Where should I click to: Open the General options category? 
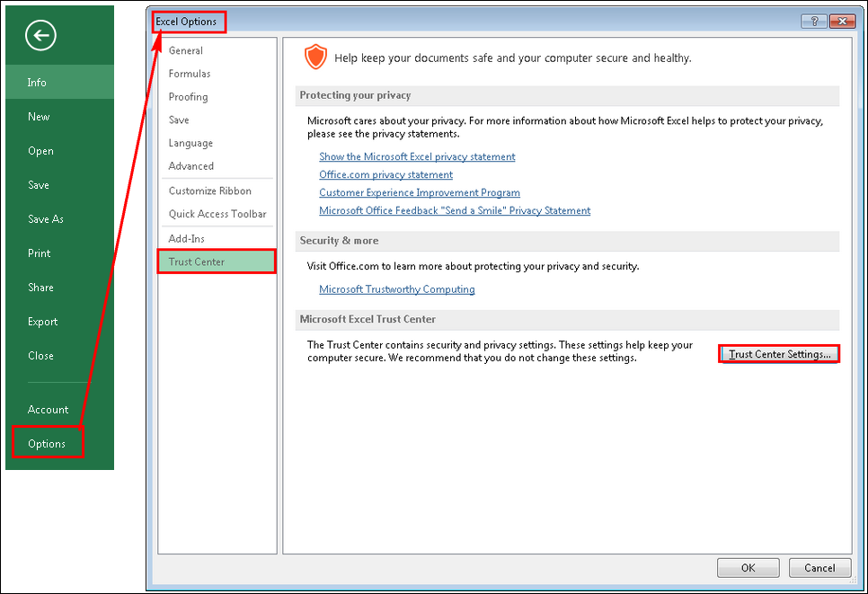[x=186, y=50]
